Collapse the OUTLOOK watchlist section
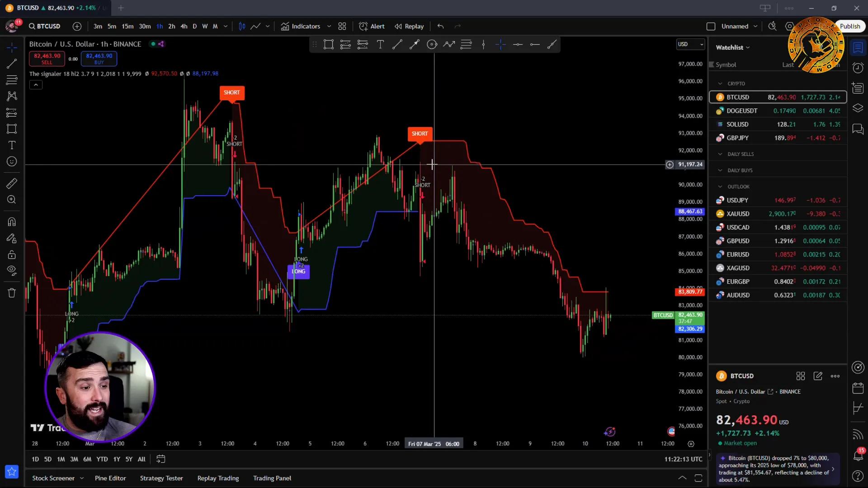Viewport: 868px width, 488px height. [x=720, y=187]
